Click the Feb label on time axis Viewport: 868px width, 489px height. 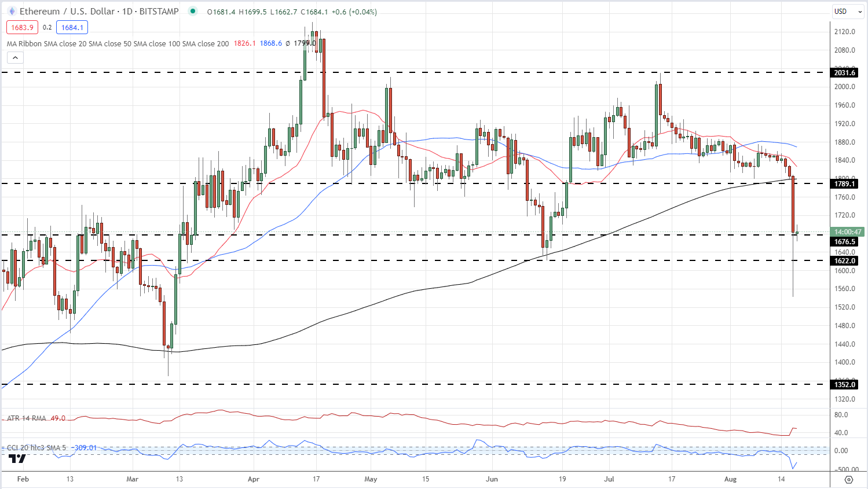(23, 479)
